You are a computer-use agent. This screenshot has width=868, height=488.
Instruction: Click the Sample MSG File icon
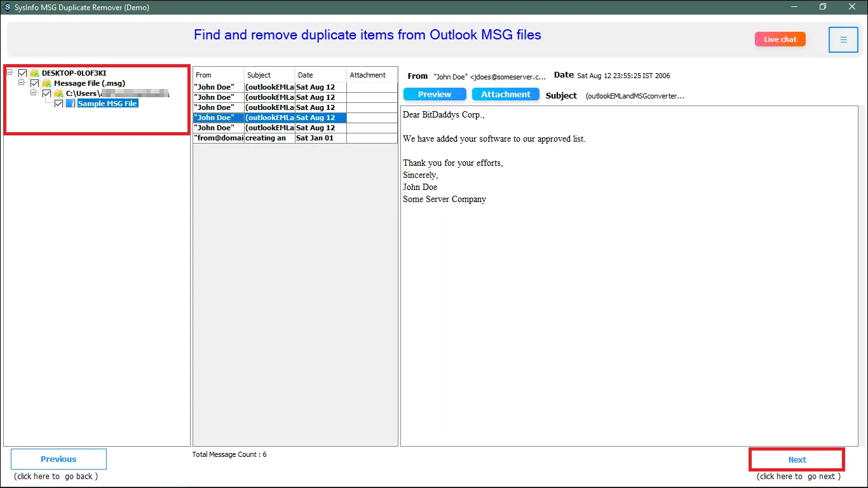(x=71, y=104)
